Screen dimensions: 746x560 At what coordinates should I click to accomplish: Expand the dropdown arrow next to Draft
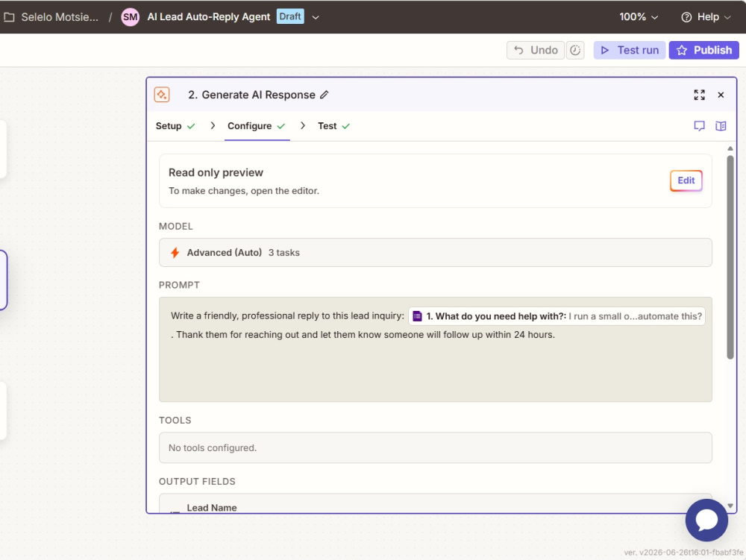[x=315, y=17]
